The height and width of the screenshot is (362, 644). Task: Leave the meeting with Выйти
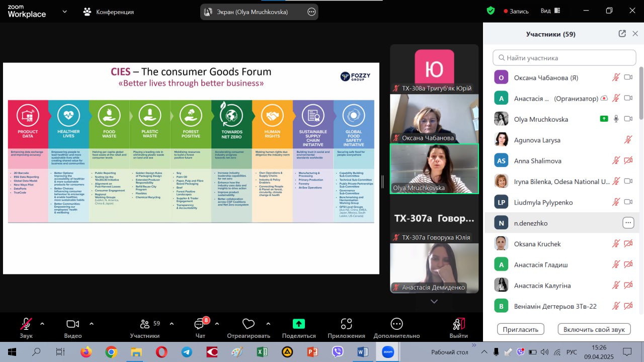tap(458, 328)
